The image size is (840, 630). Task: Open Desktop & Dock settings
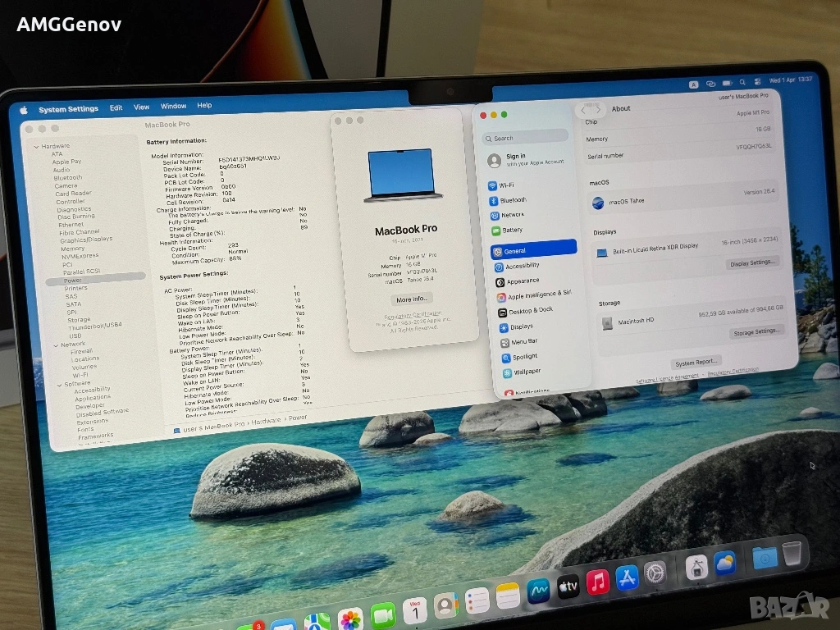coord(530,311)
